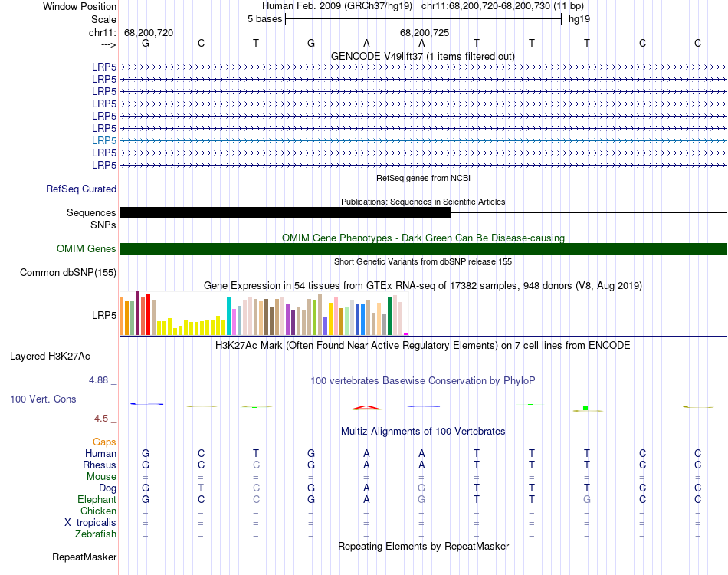The width and height of the screenshot is (728, 575).
Task: Click the faded T in Dog row
Action: (x=201, y=488)
